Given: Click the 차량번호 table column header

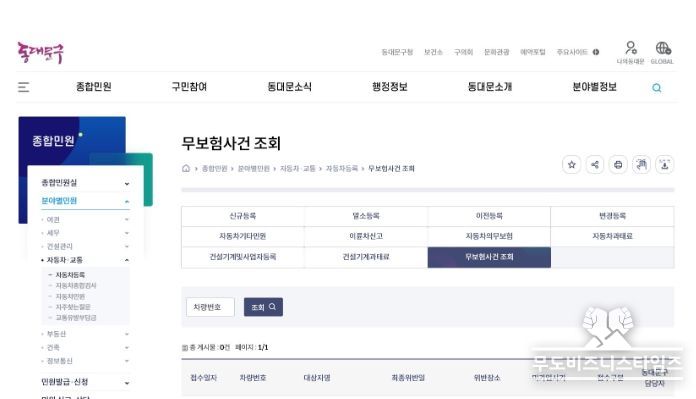Looking at the screenshot, I should click(x=253, y=378).
